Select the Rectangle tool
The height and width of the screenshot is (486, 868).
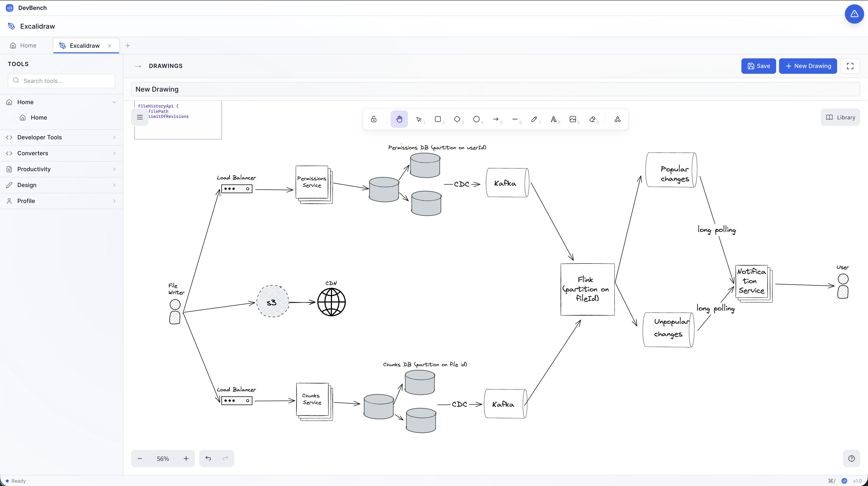(438, 119)
